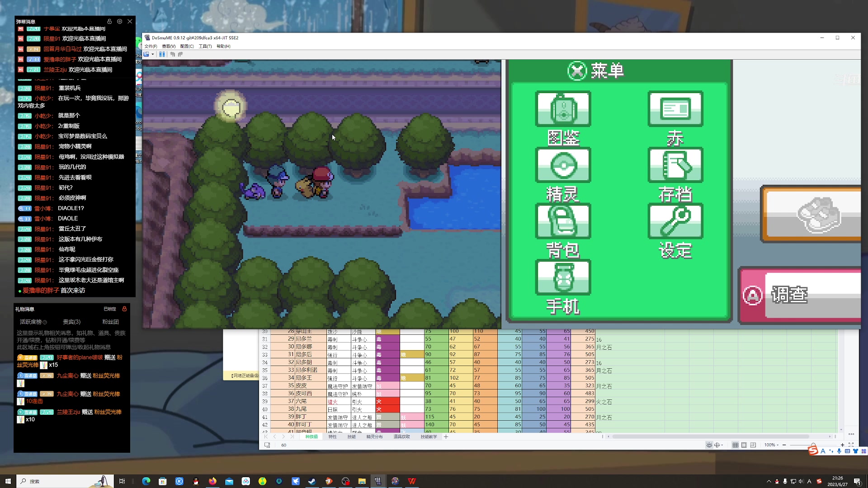Open Firefox from the taskbar
Screen dimensions: 868x488
[212, 481]
